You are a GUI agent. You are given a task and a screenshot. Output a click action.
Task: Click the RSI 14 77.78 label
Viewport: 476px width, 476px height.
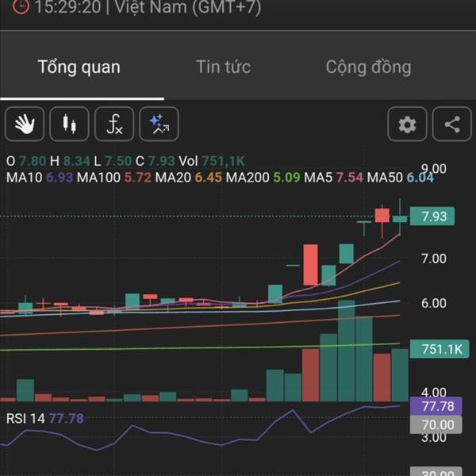[x=45, y=419]
